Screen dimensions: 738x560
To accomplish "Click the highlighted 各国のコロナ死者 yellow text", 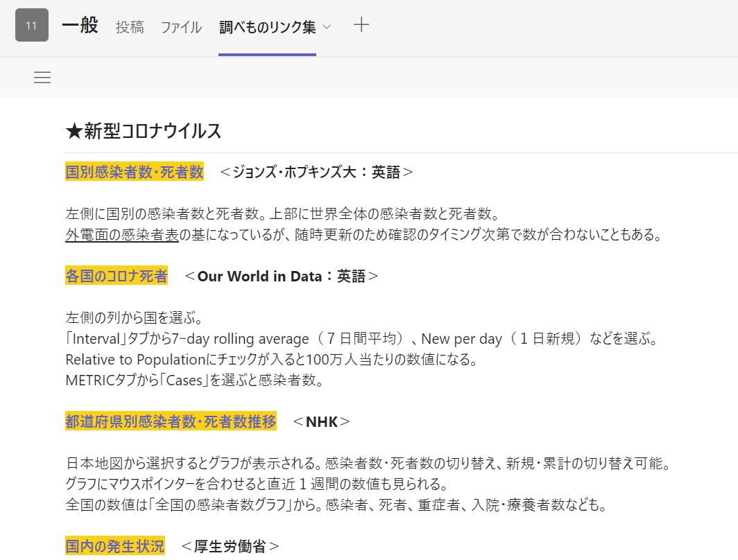I will coord(116,275).
